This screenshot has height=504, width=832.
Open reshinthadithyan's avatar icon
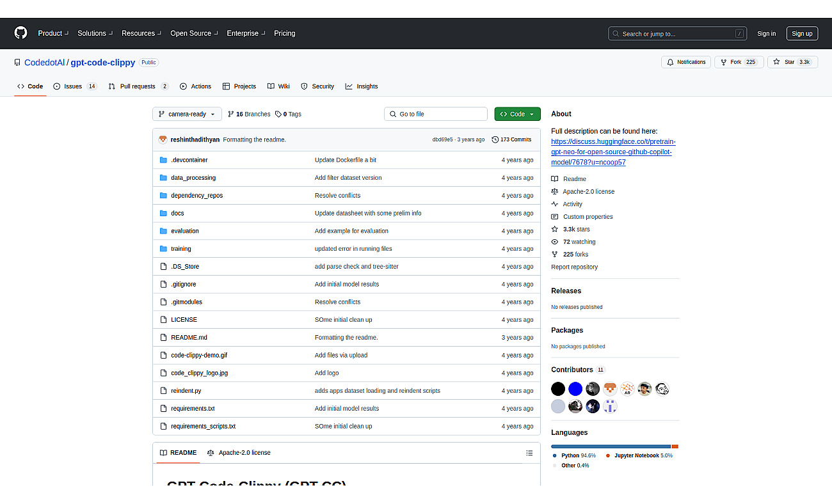point(163,139)
